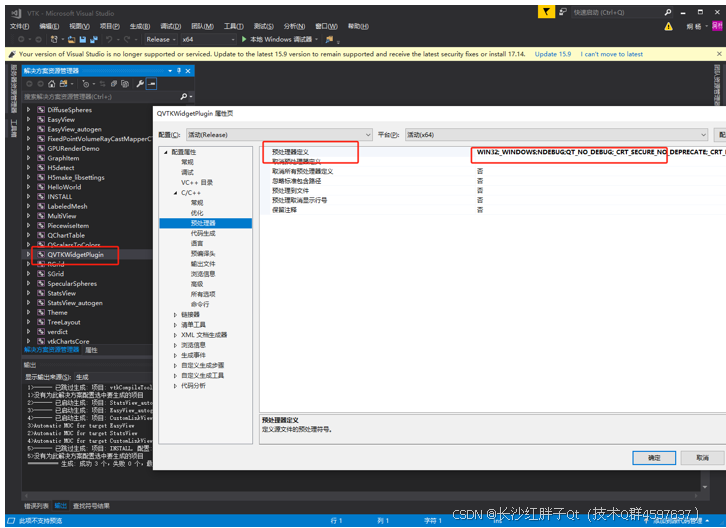Collapse the C/C++ node in property tree
Viewport: 726px width, 528px height.
[175, 193]
